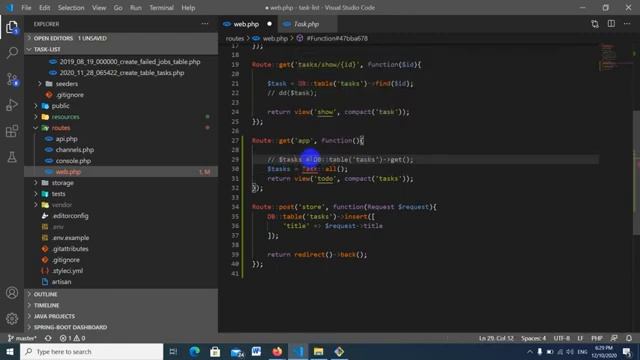The width and height of the screenshot is (640, 360).
Task: Launch Microsoft Edge from taskbar
Action: (194, 351)
